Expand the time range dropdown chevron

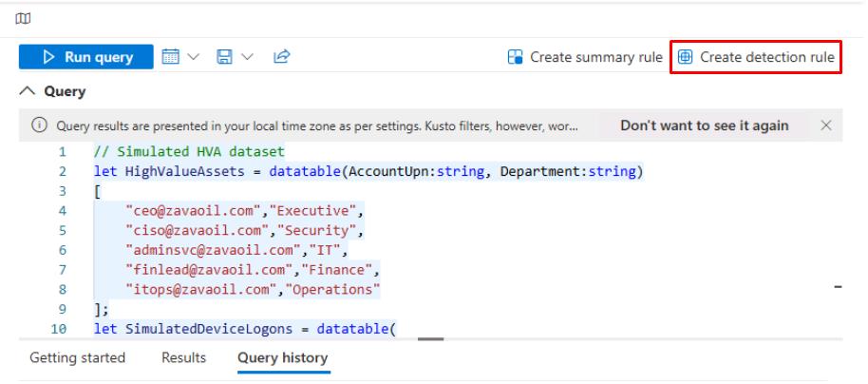[x=194, y=57]
